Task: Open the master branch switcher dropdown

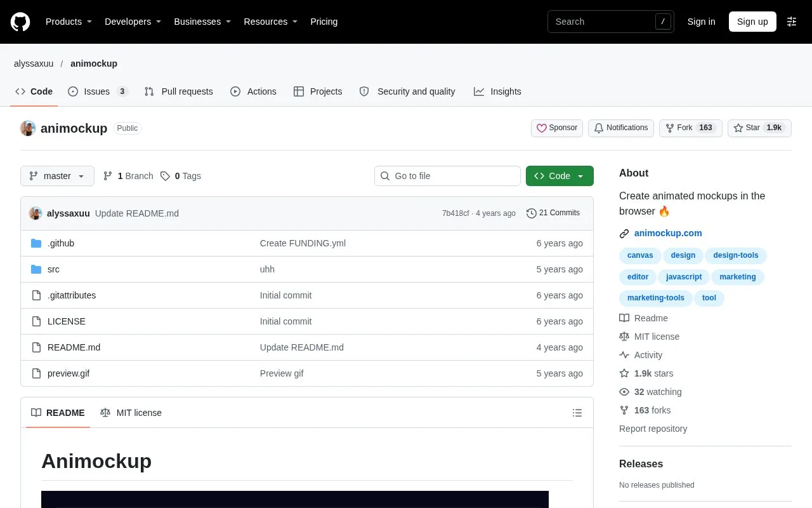Action: point(57,176)
